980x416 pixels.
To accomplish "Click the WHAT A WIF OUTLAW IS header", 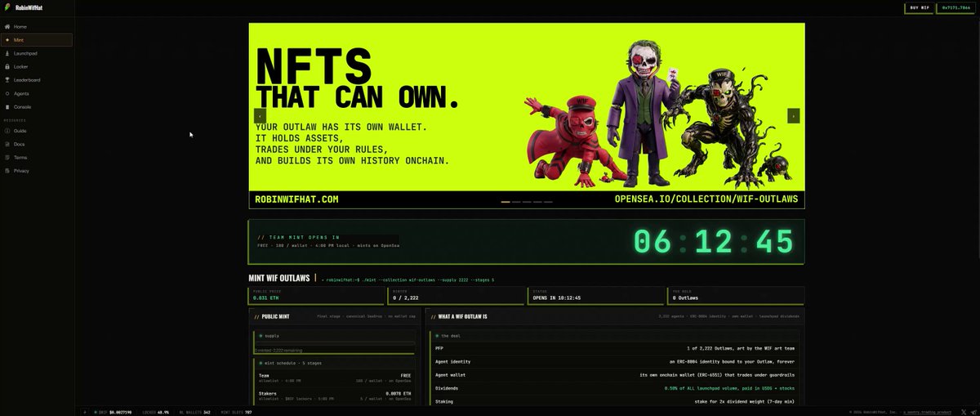I will pos(616,316).
